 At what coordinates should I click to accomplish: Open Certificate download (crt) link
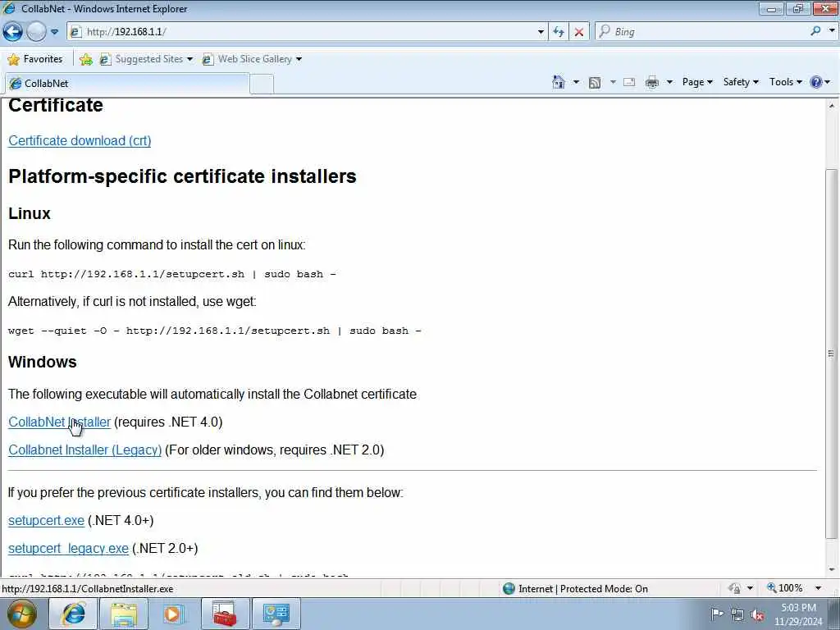(x=80, y=140)
